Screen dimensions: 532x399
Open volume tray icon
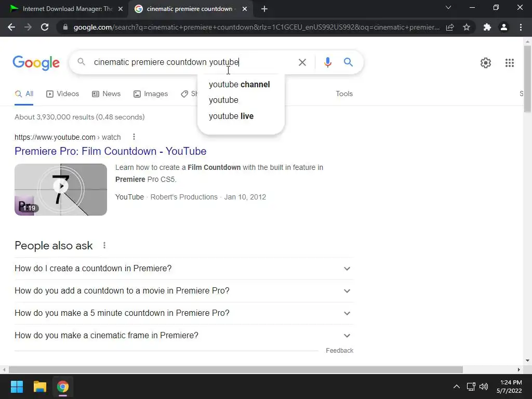click(484, 387)
